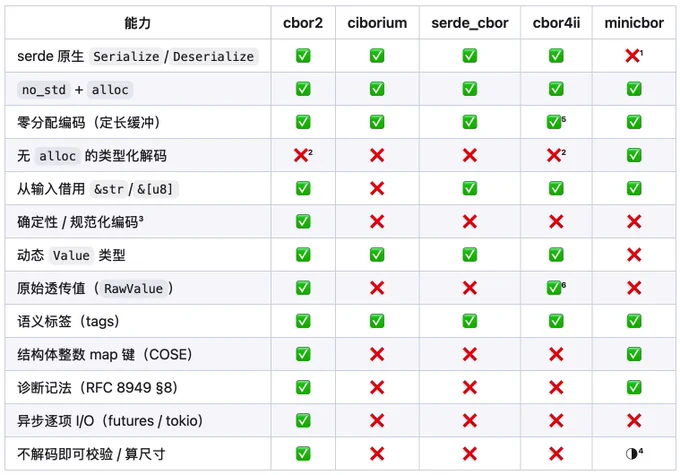Click the 语义标签 (tags) row label
Image resolution: width=680 pixels, height=475 pixels.
click(x=68, y=321)
